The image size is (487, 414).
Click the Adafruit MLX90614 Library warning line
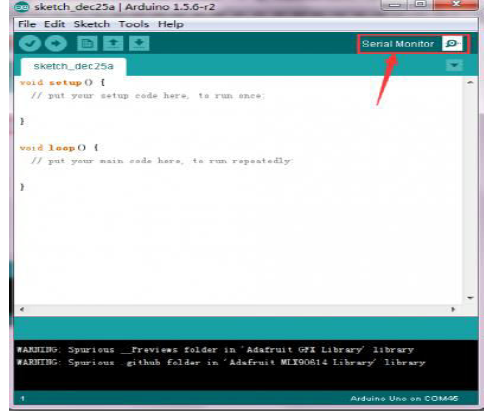point(221,362)
